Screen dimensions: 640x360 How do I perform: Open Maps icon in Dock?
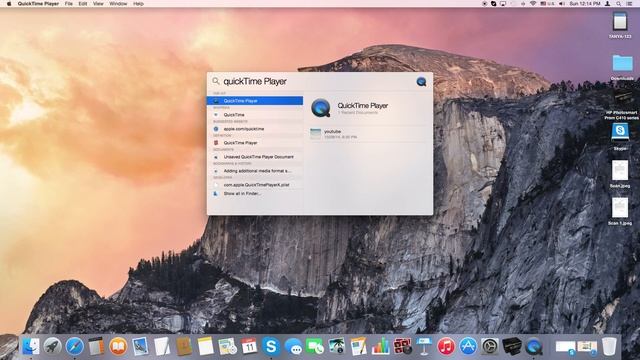coord(227,347)
